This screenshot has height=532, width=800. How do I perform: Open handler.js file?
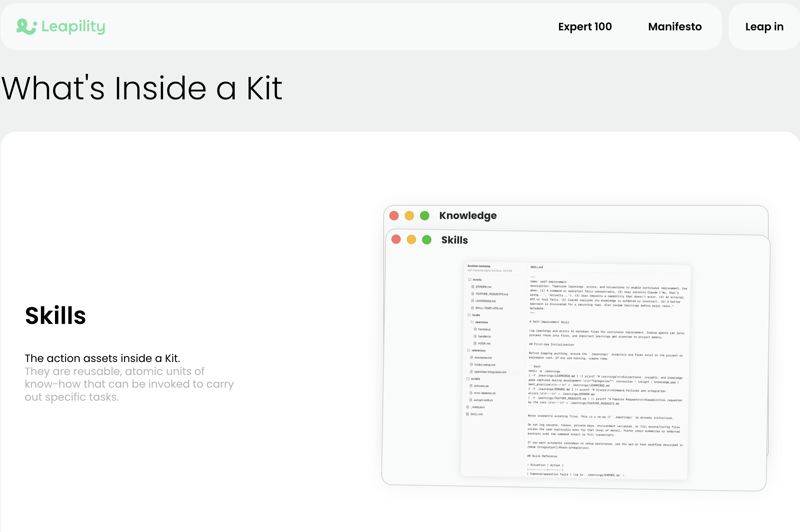click(482, 329)
